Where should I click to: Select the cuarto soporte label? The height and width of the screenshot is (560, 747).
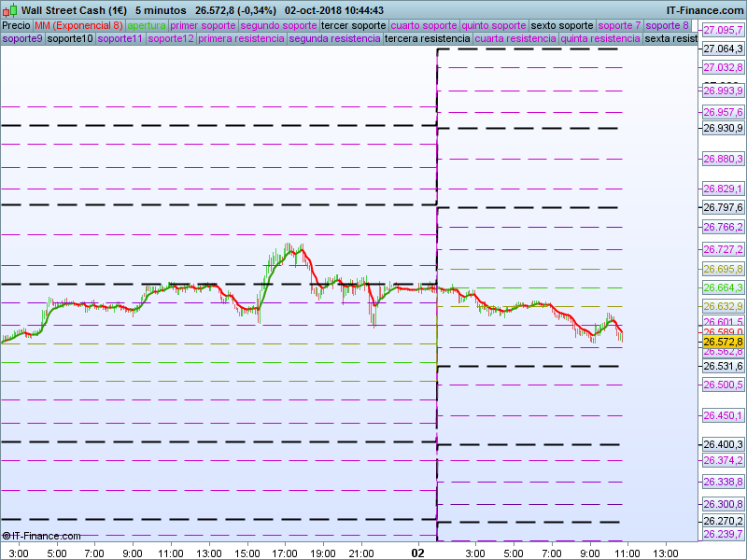click(x=424, y=26)
